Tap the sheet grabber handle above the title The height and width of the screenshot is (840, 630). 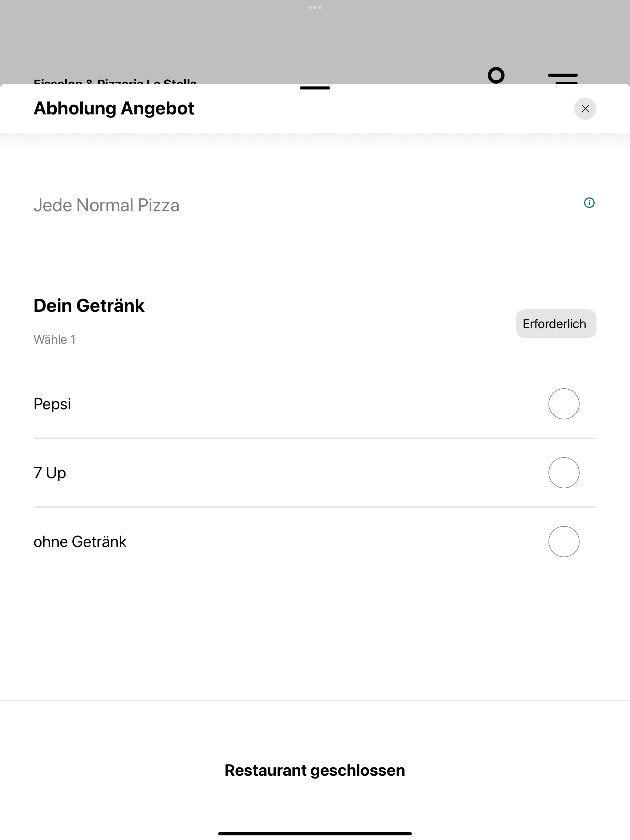tap(315, 88)
